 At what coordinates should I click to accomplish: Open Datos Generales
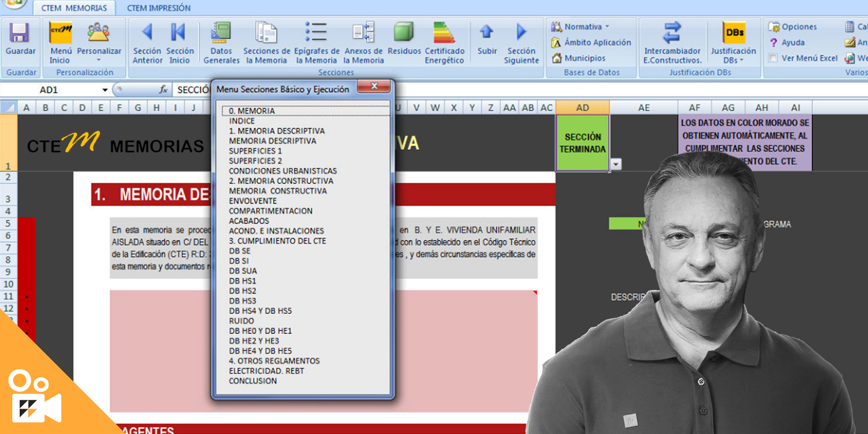pos(221,43)
